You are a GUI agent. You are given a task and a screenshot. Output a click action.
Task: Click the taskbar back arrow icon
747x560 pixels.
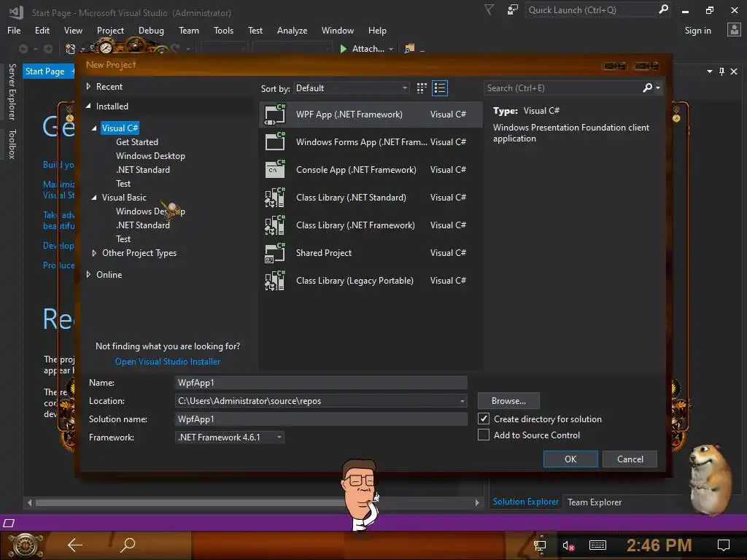pyautogui.click(x=75, y=545)
